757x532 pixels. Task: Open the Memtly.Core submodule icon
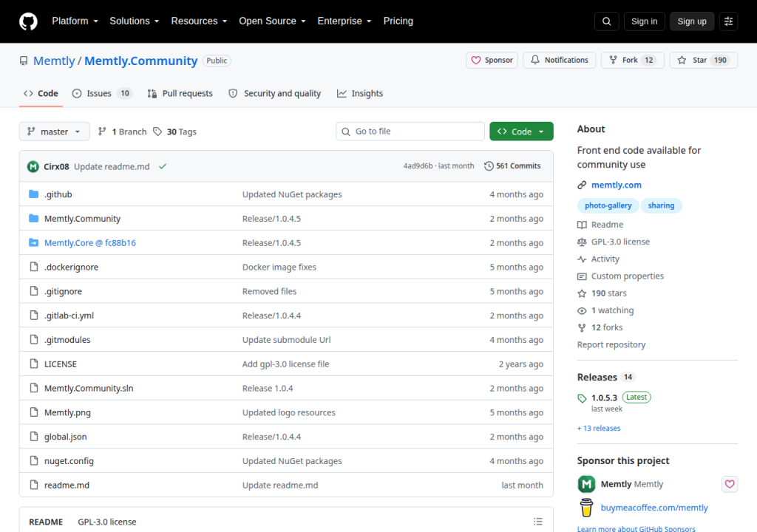[x=33, y=242]
